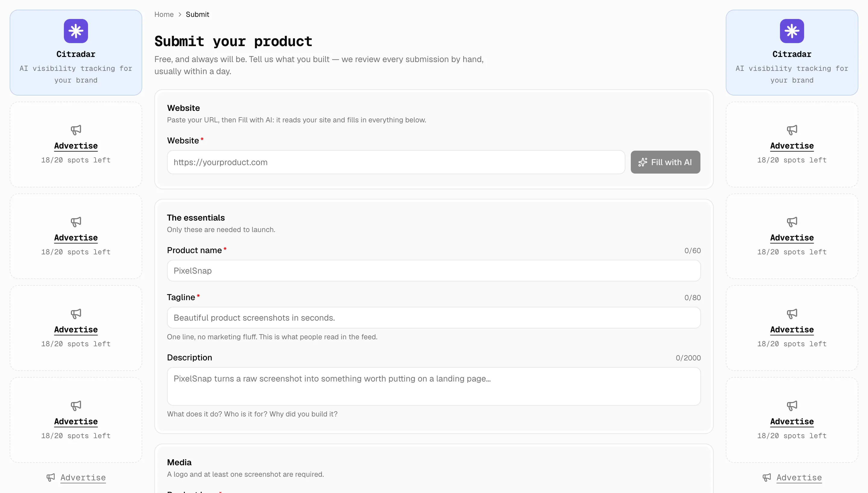Go to Home in the breadcrumb
Viewport: 868px width, 493px height.
pos(164,14)
